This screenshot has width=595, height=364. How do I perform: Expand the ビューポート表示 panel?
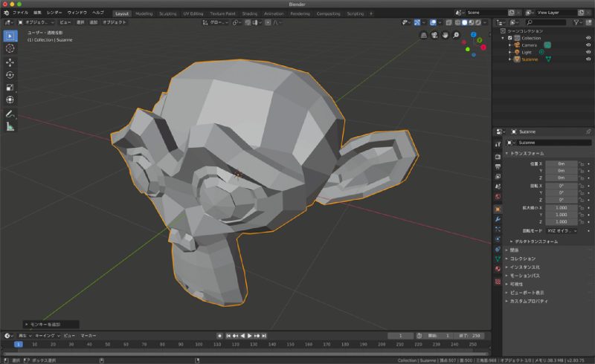point(525,293)
